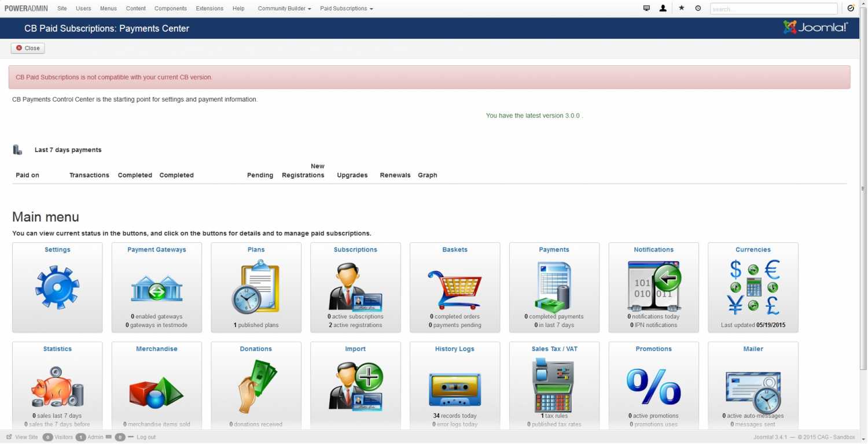Click '34 records today' status text

pyautogui.click(x=455, y=416)
